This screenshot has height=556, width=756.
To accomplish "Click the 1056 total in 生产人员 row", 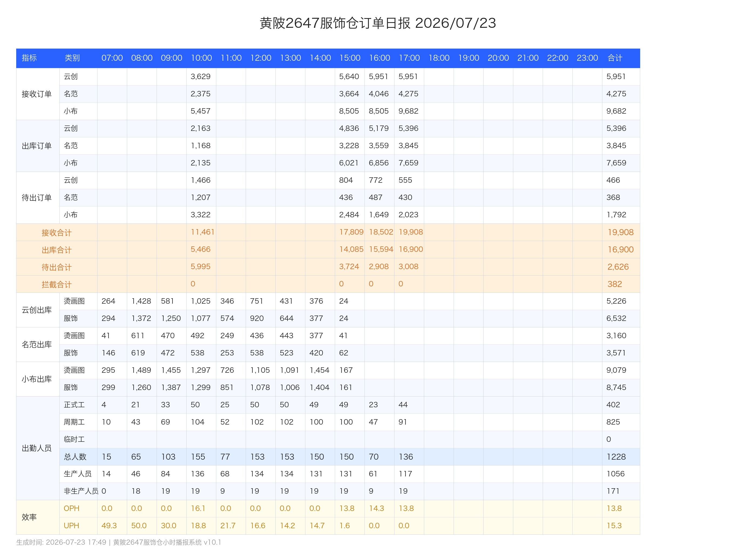I will tap(616, 474).
